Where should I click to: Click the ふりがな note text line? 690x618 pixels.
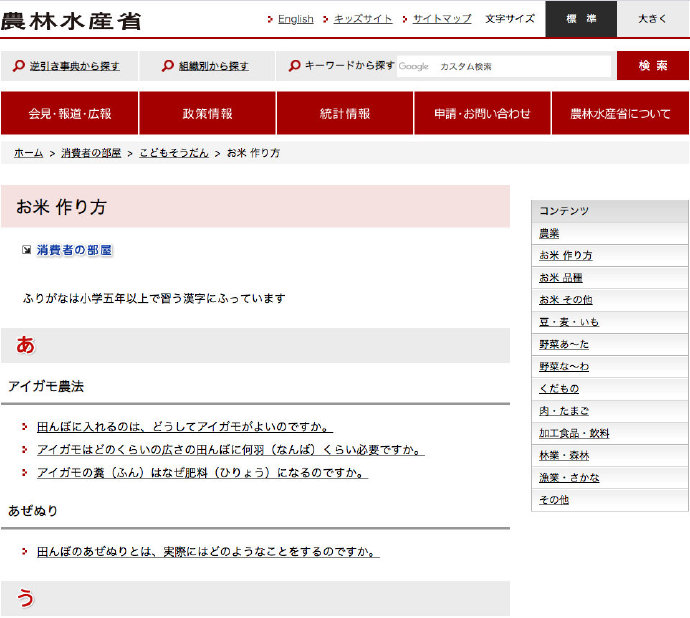(154, 298)
